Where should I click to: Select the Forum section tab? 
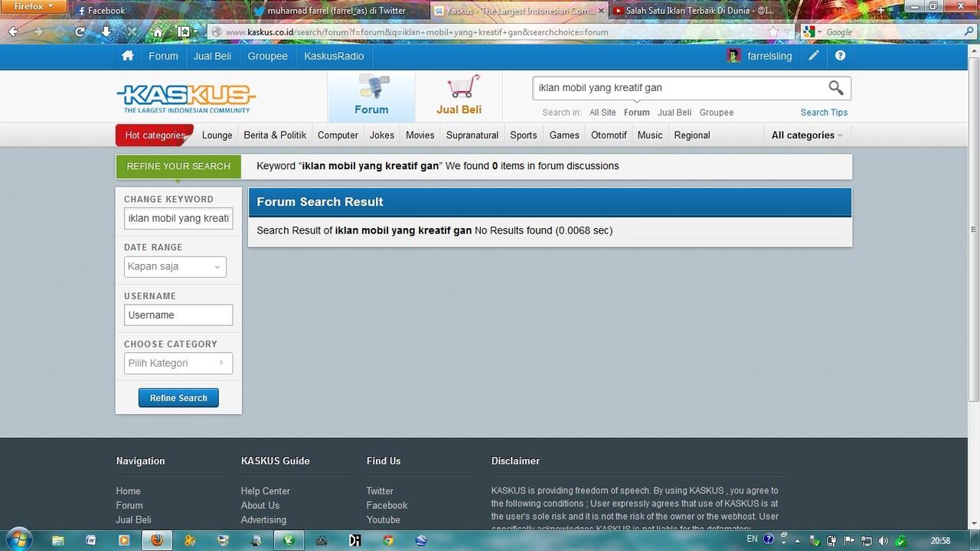pos(371,96)
